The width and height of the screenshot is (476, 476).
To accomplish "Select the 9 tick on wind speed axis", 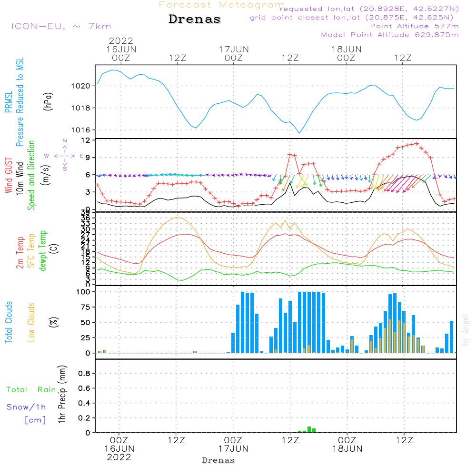I will coord(88,158).
